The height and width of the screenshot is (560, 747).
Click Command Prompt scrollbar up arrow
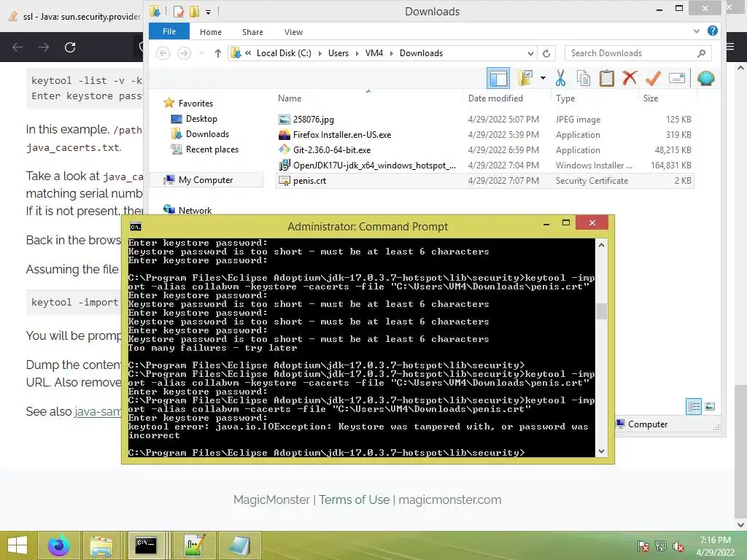601,245
